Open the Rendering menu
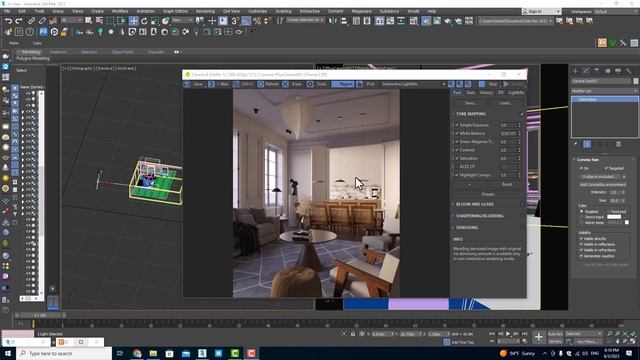 [x=205, y=11]
